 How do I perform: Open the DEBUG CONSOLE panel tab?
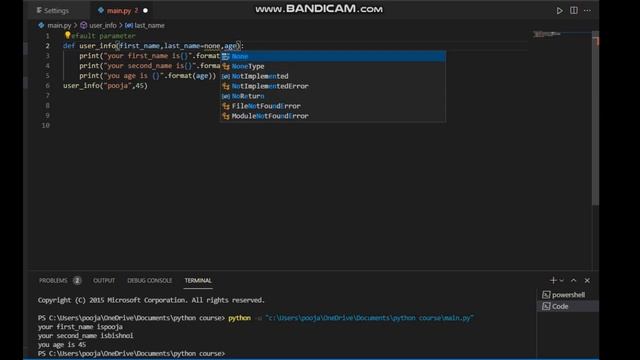pos(149,280)
